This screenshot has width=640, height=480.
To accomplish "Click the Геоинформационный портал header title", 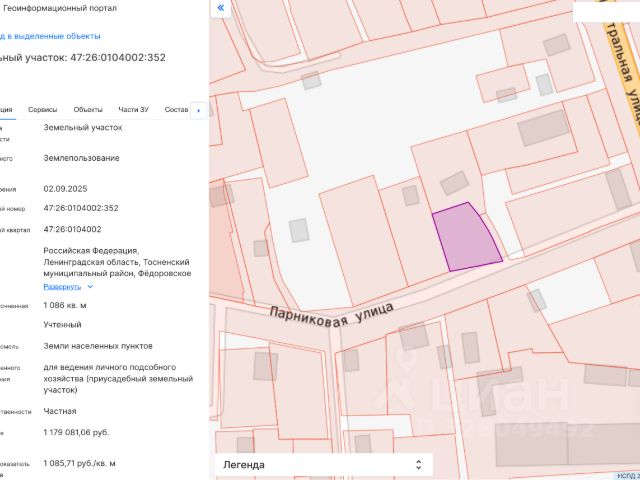I will pyautogui.click(x=60, y=8).
